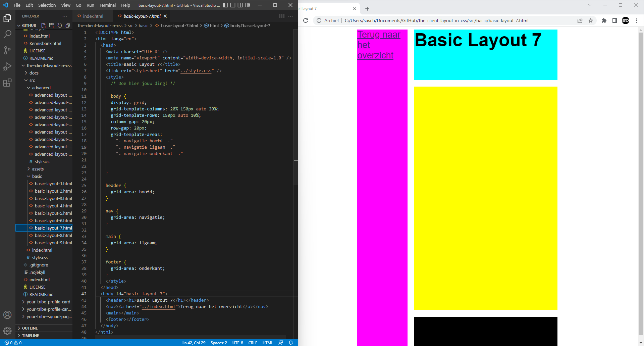
Task: Open Chrome three-dot menu
Action: [x=636, y=20]
